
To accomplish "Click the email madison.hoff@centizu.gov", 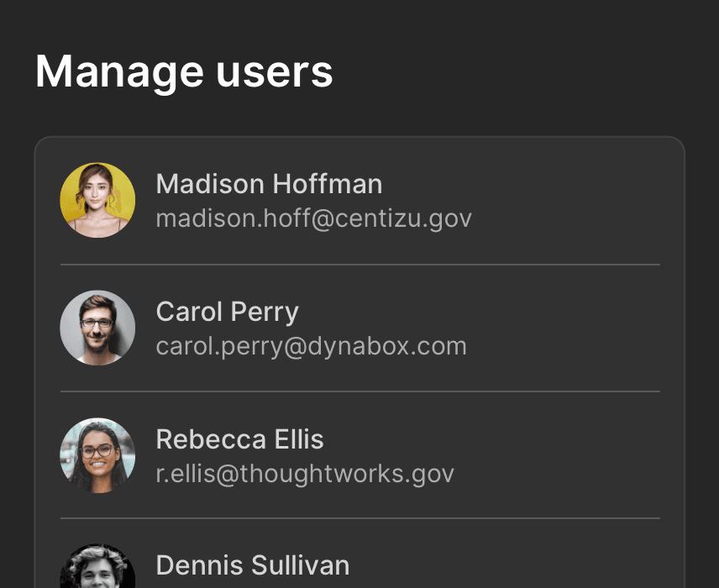I will click(x=313, y=218).
